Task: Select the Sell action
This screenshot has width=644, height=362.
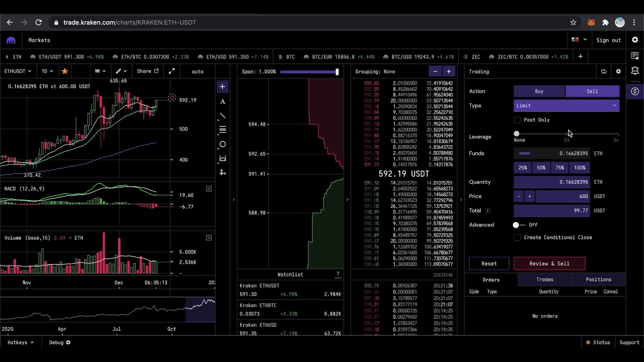Action: (592, 92)
